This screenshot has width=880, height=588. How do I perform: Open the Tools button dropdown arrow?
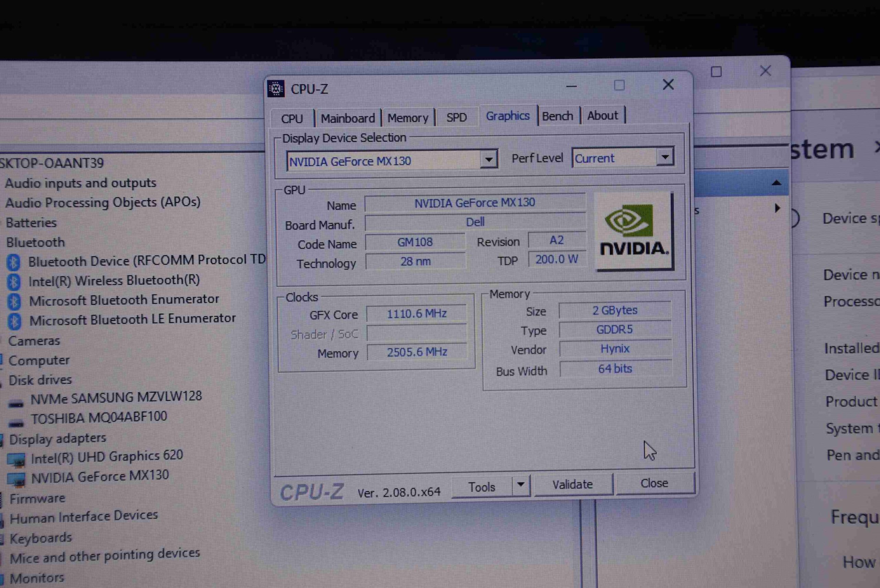pyautogui.click(x=521, y=484)
